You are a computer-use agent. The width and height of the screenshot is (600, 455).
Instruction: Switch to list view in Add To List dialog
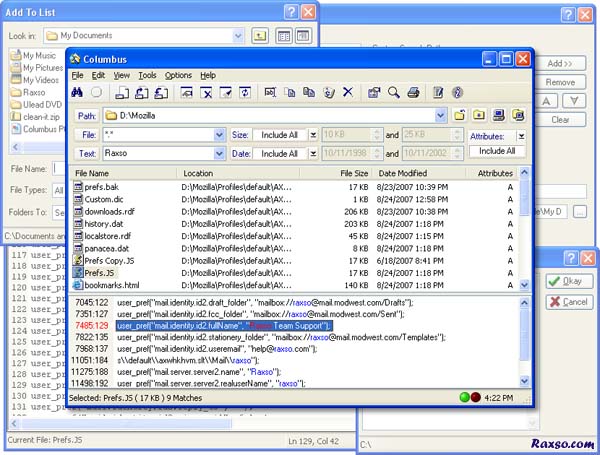(x=284, y=36)
